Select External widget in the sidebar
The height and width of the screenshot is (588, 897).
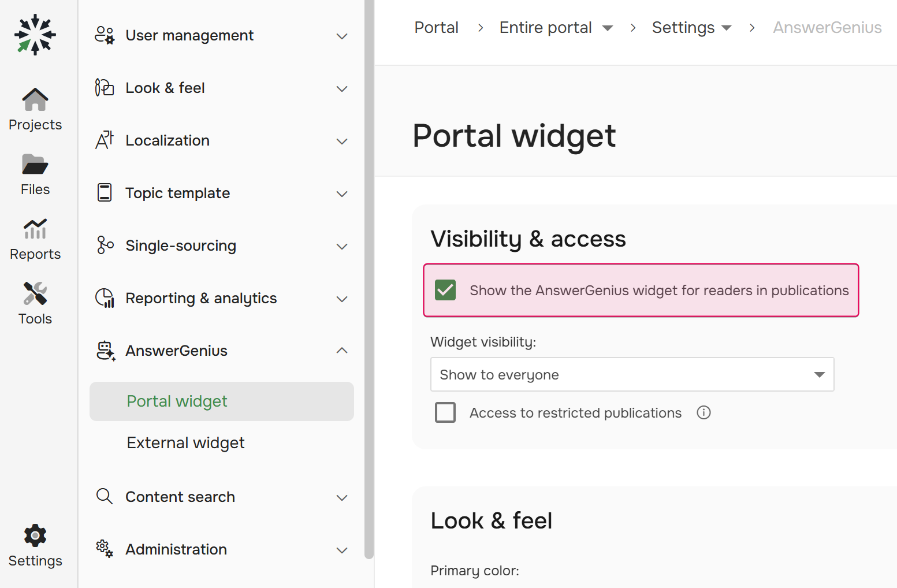pyautogui.click(x=185, y=442)
